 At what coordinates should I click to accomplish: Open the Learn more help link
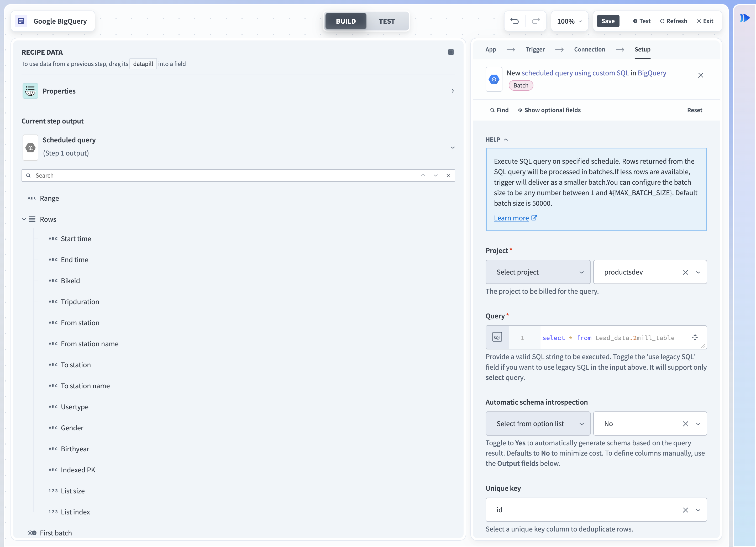pyautogui.click(x=515, y=218)
